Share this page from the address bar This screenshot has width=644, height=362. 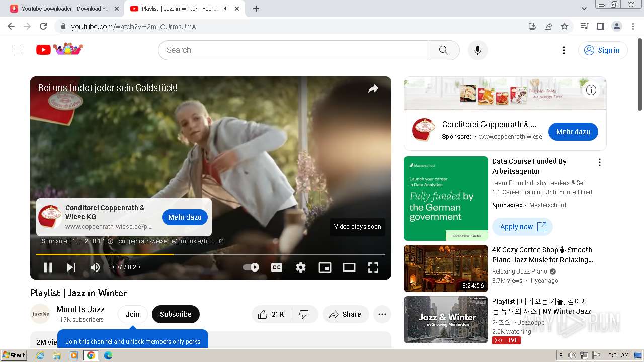(x=548, y=26)
